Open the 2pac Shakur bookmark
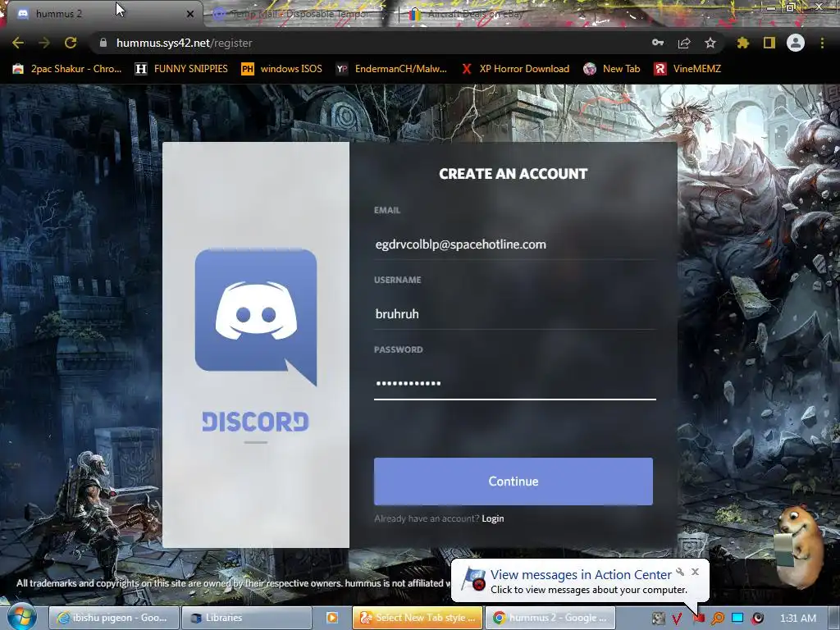This screenshot has height=630, width=840. [x=67, y=69]
